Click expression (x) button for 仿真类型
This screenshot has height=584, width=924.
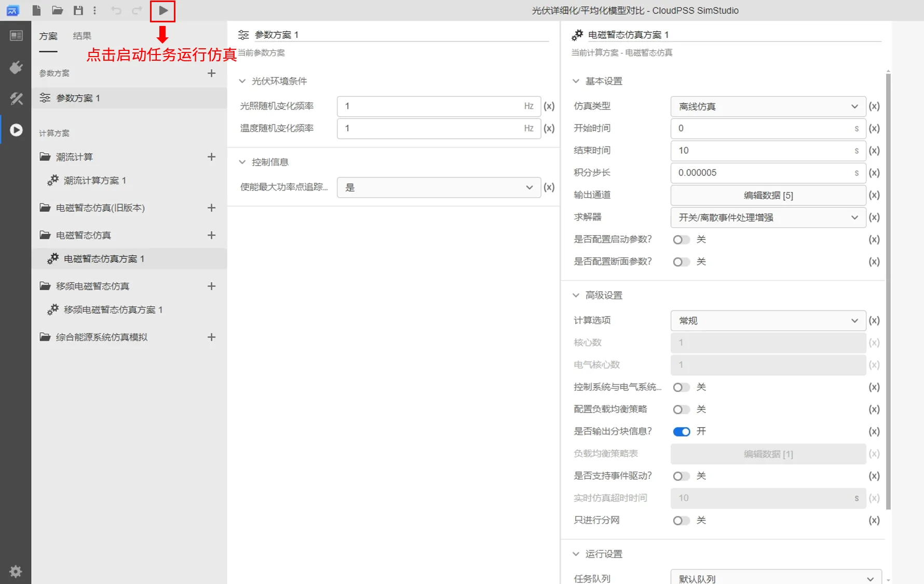pyautogui.click(x=874, y=106)
